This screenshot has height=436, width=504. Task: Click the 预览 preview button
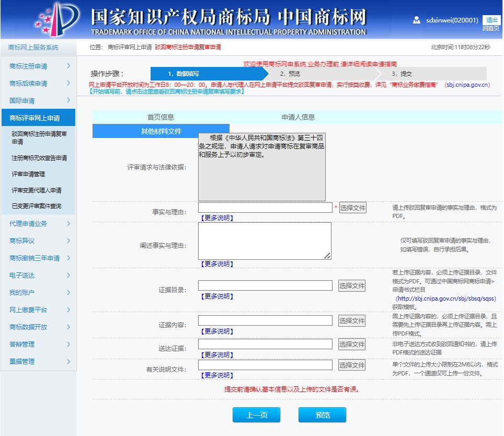pos(323,415)
